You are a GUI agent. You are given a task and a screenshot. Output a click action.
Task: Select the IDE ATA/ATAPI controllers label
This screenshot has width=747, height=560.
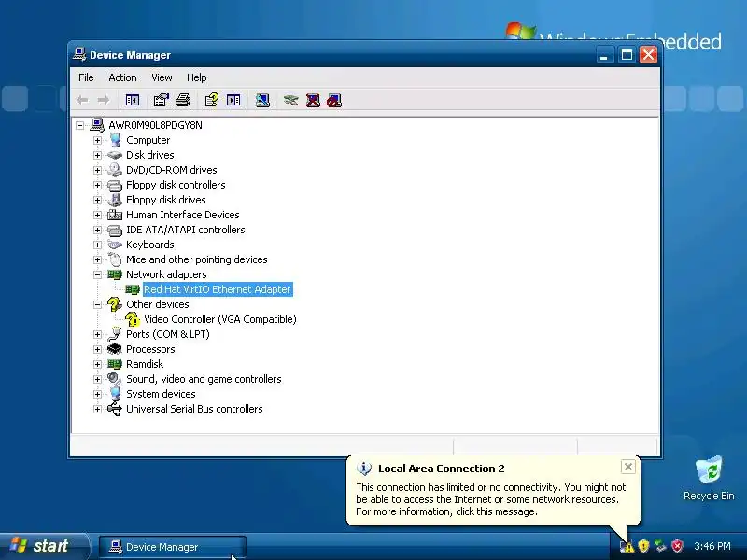[185, 230]
